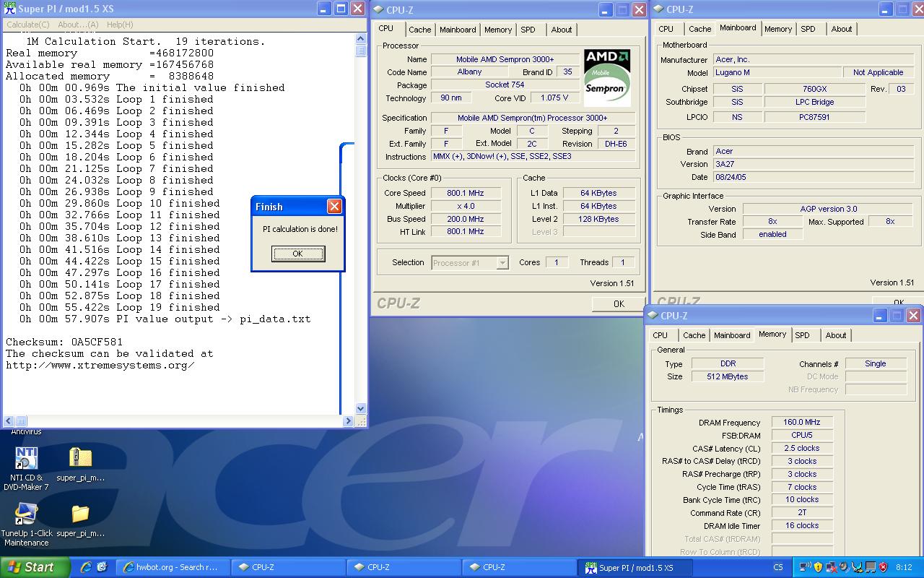Click the Loop 19 finished line in Super PI
924x578 pixels.
(x=120, y=307)
